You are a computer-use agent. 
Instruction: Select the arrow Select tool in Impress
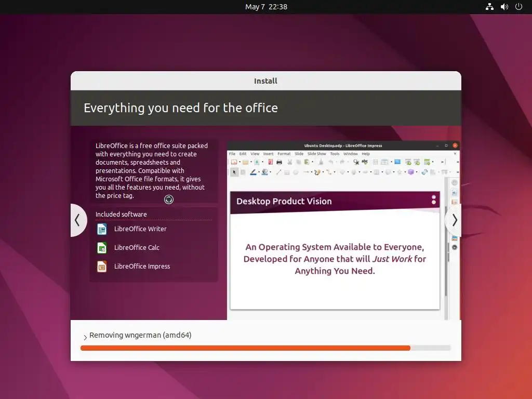click(234, 172)
